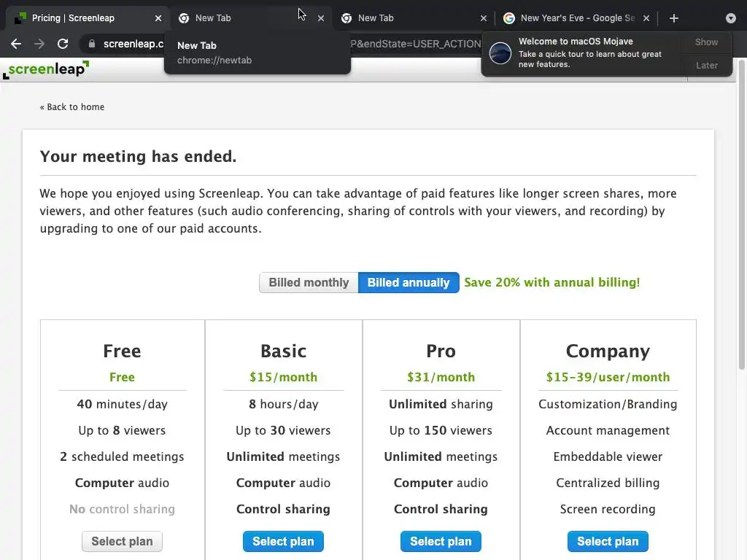747x560 pixels.
Task: Click the site lock icon in address bar
Action: pos(91,44)
